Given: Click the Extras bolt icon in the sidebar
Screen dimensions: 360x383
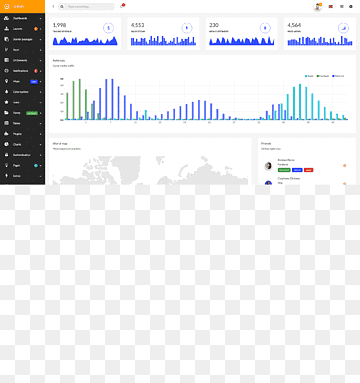Looking at the screenshot, I should click(6, 176).
